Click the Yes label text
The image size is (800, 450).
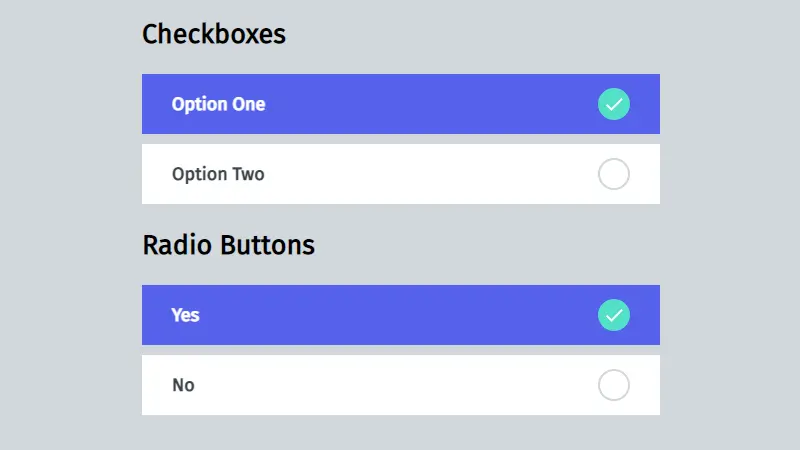point(185,315)
